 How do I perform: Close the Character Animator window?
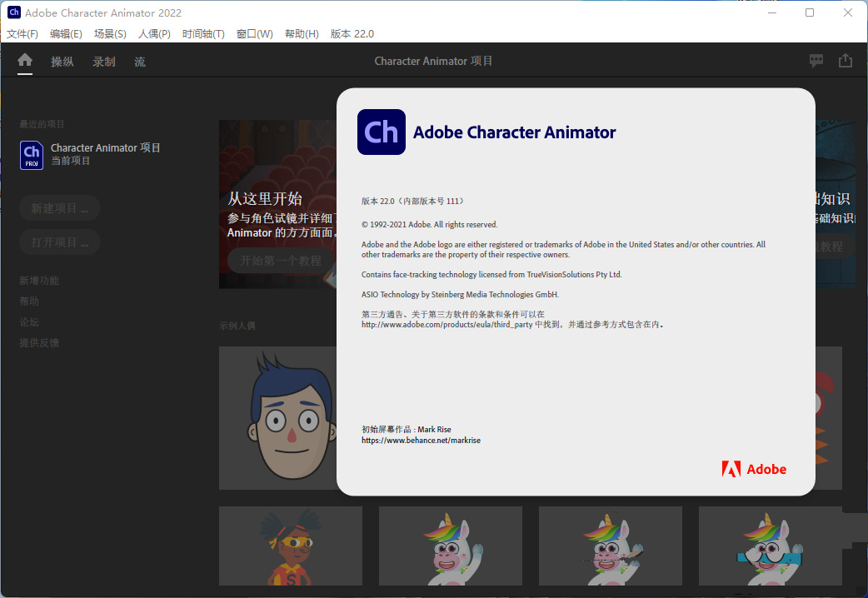tap(847, 12)
